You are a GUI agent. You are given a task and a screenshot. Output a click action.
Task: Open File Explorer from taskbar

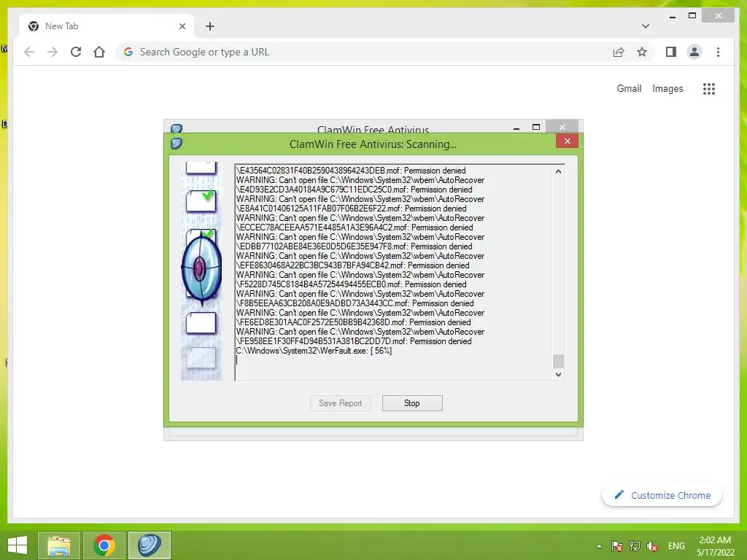[58, 545]
